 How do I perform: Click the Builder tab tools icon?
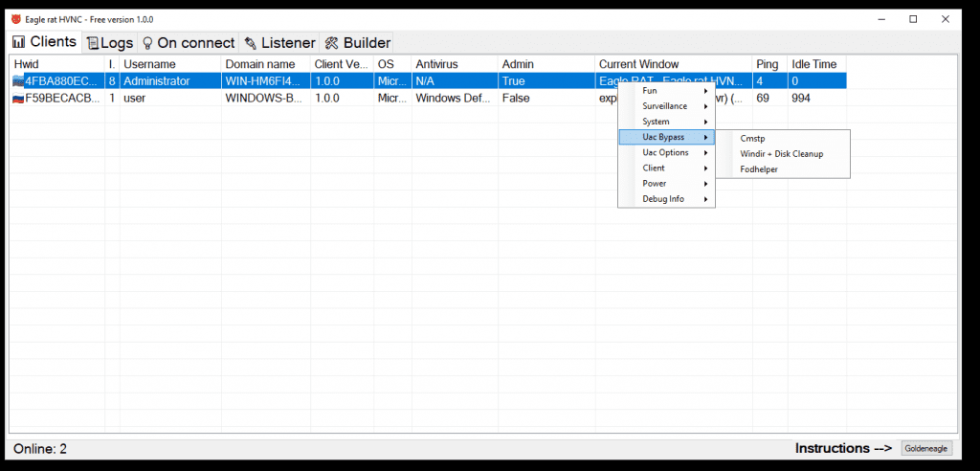pos(332,43)
